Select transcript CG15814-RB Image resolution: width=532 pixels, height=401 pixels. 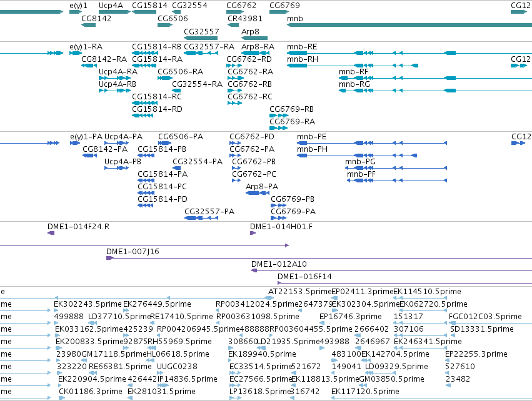point(144,53)
